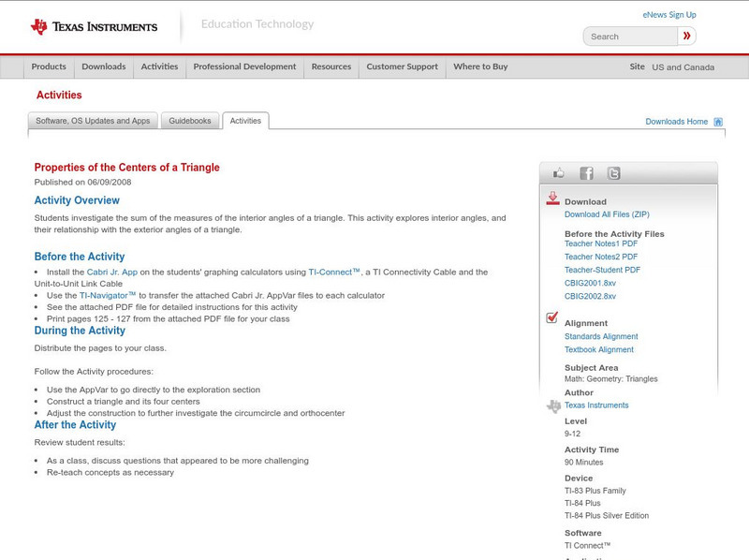The width and height of the screenshot is (749, 560).
Task: Follow the TI-Navigator link
Action: (x=108, y=296)
